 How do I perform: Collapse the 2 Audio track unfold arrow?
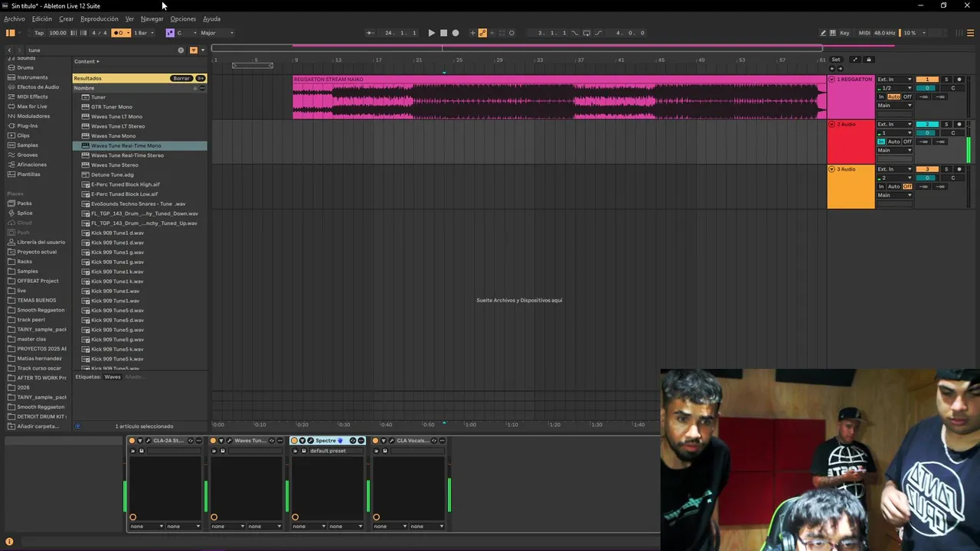tap(831, 124)
